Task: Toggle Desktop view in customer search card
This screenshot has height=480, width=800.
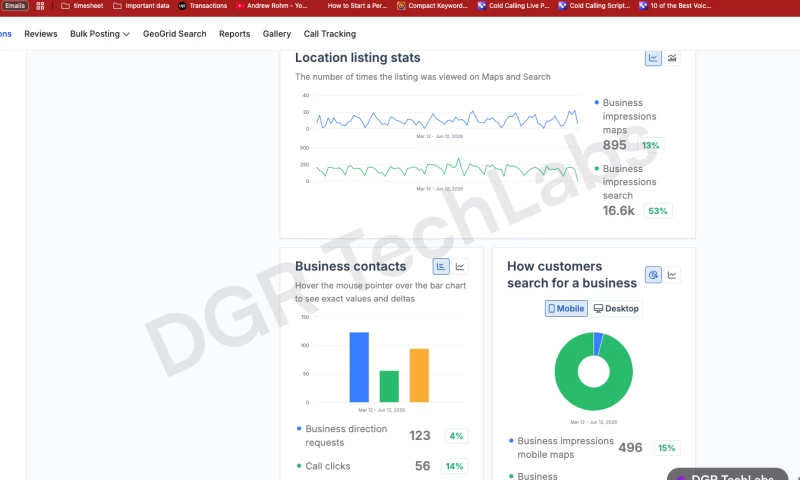Action: click(x=616, y=309)
